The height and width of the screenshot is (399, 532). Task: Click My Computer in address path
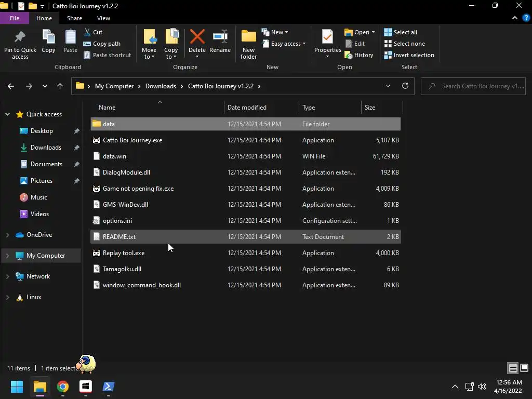click(114, 86)
